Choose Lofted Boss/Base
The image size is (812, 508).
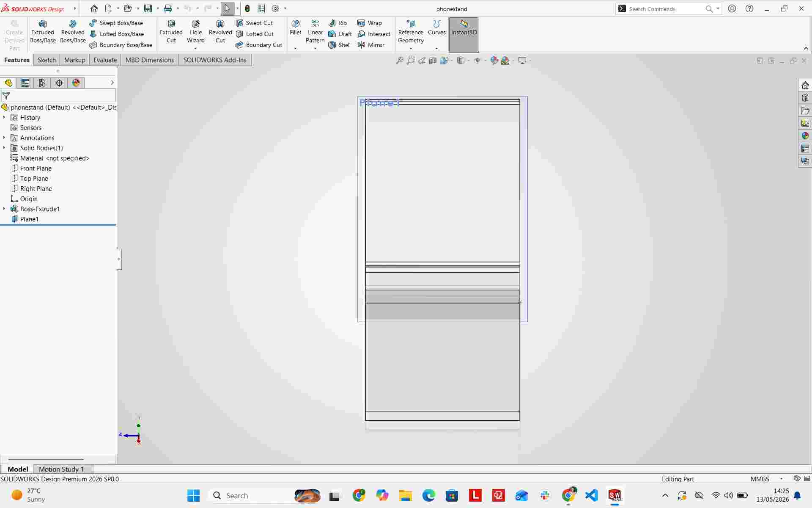coord(116,34)
